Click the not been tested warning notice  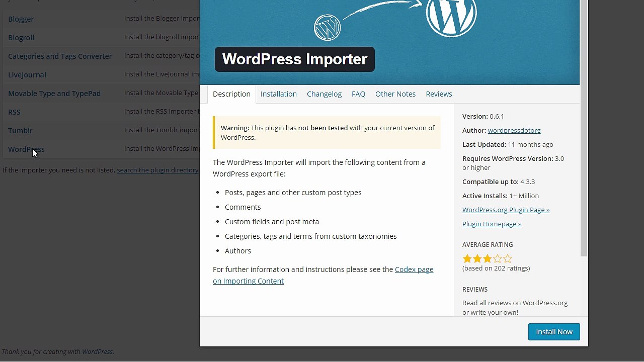pyautogui.click(x=327, y=133)
